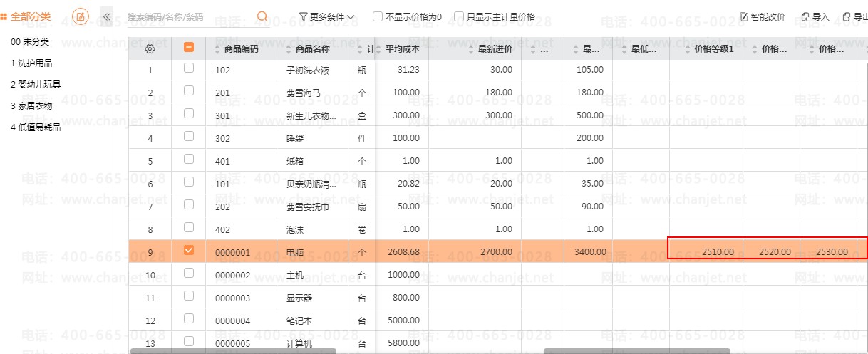
Task: Toggle 只显示主计量价格 checkbox
Action: (x=460, y=16)
